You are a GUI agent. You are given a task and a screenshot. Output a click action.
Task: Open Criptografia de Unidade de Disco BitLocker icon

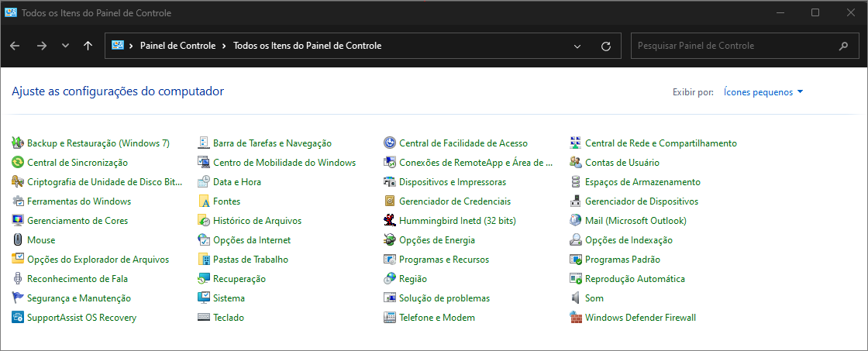coord(18,182)
